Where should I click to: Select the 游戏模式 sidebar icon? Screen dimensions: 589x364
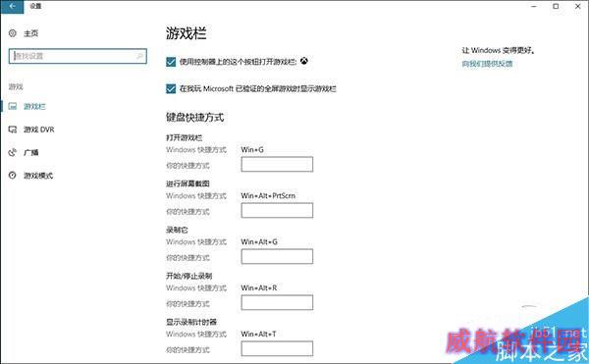(x=13, y=176)
